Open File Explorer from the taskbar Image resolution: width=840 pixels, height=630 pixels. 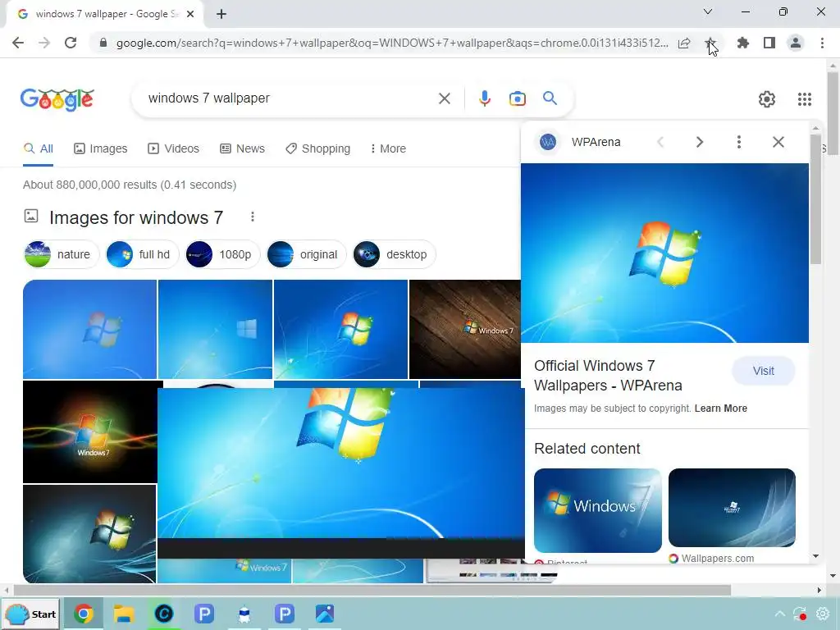tap(124, 614)
